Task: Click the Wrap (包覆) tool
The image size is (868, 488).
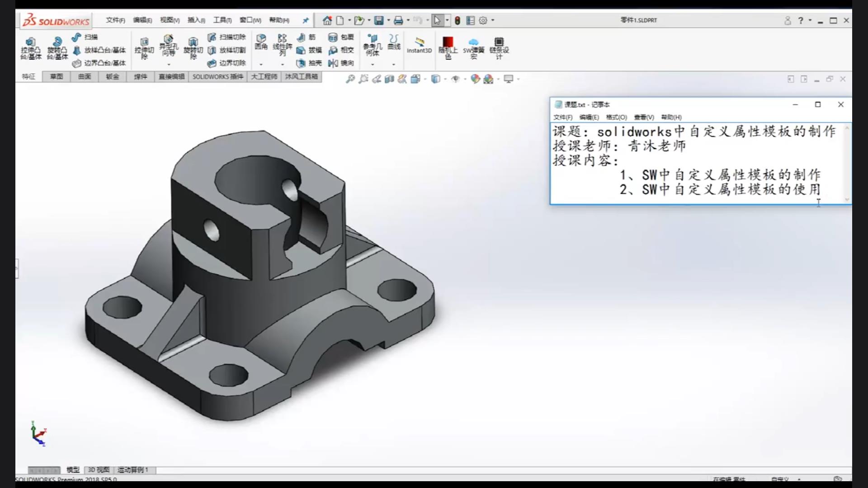Action: 341,37
